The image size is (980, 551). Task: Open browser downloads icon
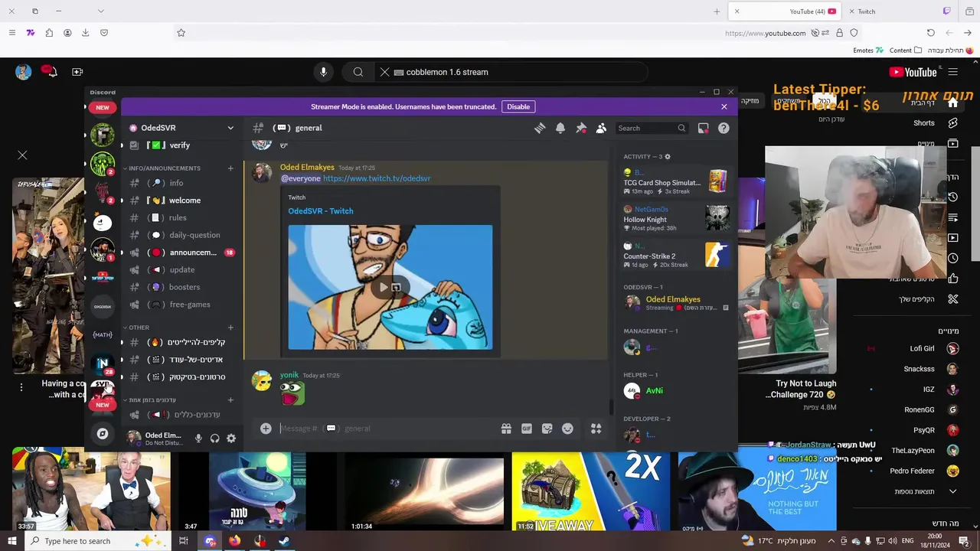86,33
